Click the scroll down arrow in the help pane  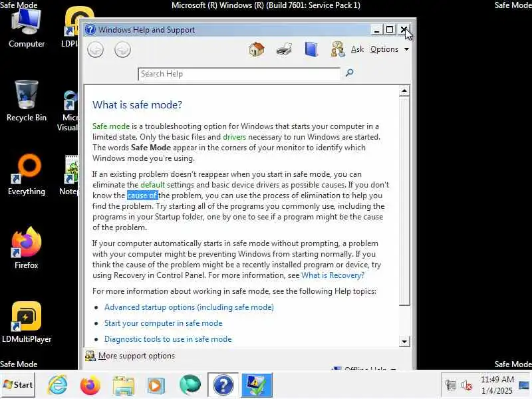pyautogui.click(x=404, y=341)
